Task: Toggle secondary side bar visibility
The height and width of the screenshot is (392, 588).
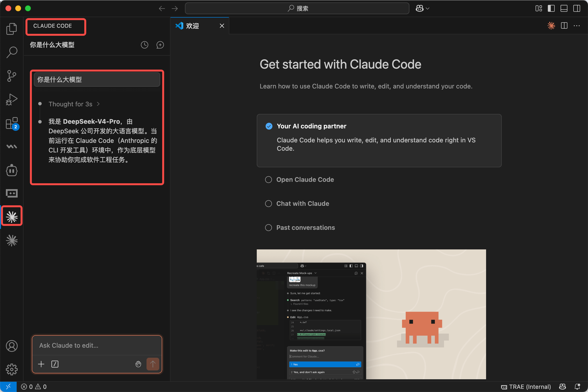Action: click(577, 9)
